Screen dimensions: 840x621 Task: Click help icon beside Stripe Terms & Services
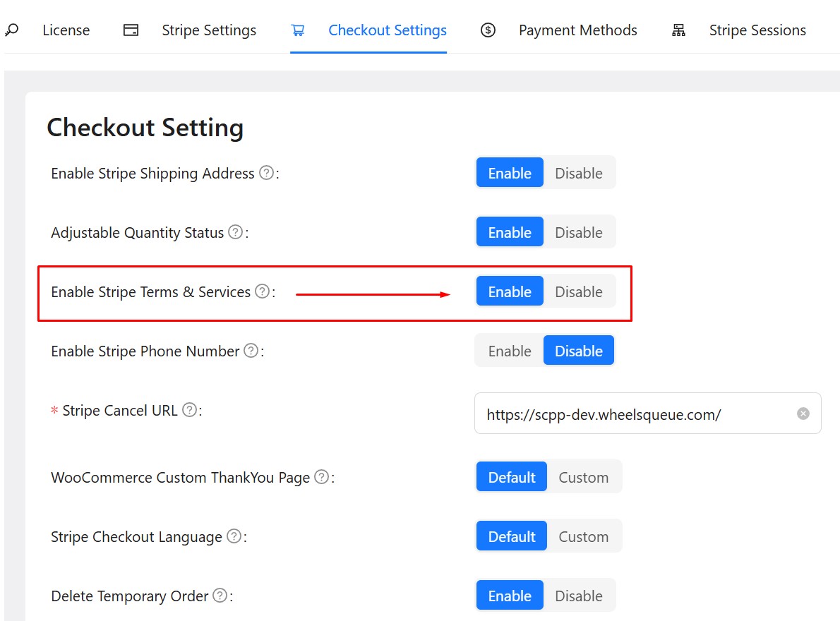[x=263, y=291]
